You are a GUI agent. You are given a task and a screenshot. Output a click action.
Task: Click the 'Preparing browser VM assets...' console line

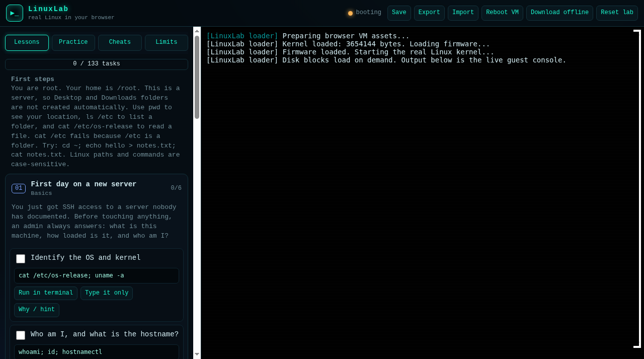pos(308,36)
